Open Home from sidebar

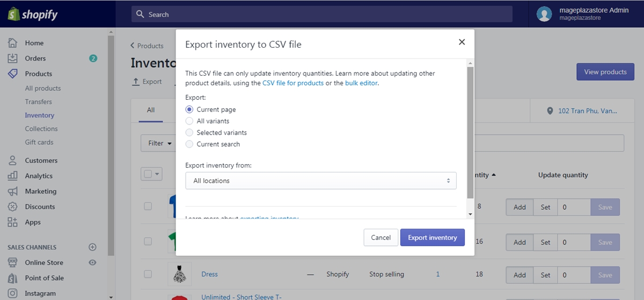click(34, 43)
